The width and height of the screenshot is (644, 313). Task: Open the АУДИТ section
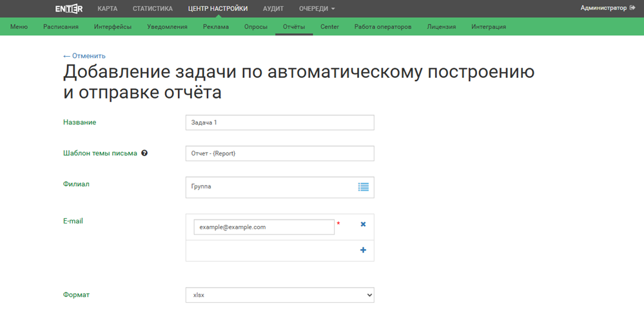pos(273,9)
